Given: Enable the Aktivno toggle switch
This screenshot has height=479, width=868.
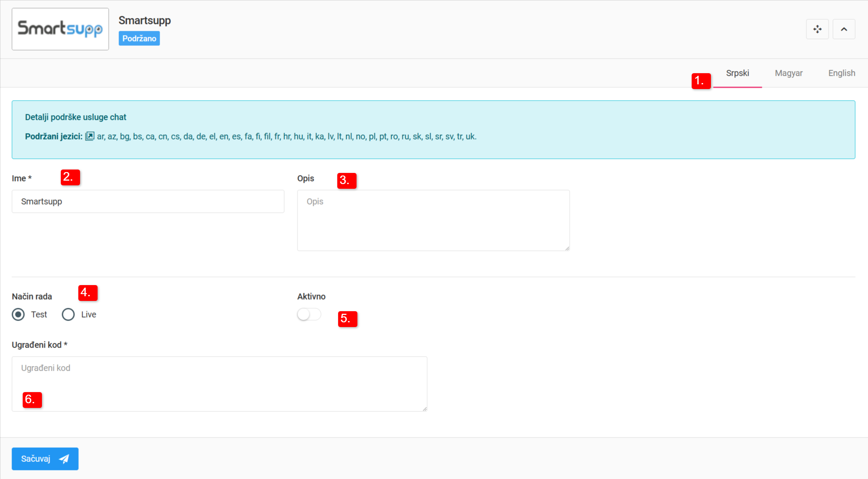Looking at the screenshot, I should click(309, 315).
